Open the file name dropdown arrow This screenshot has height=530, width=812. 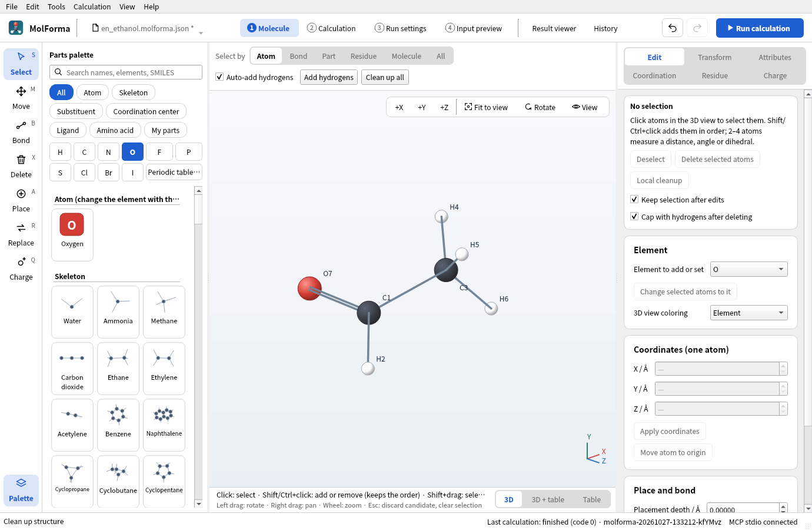[x=201, y=32]
